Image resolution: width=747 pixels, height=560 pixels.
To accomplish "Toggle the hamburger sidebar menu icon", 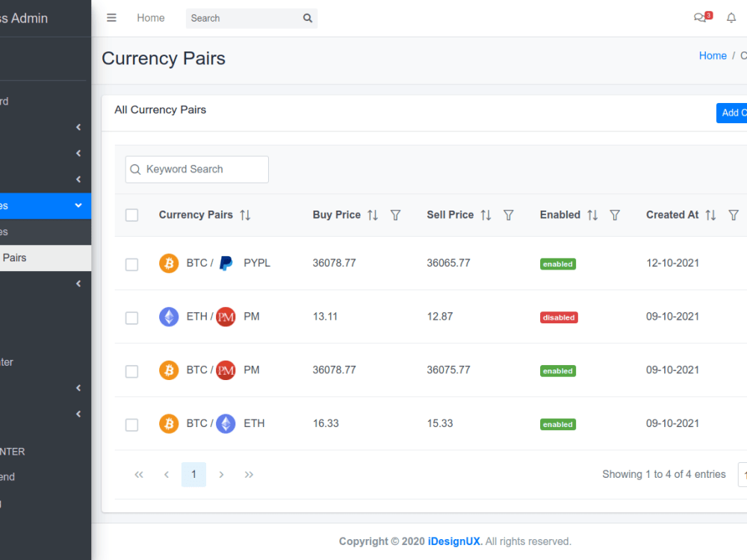I will [x=111, y=18].
